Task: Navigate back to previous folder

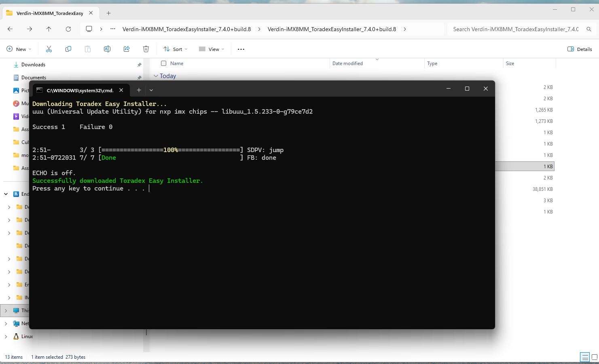Action: [10, 29]
